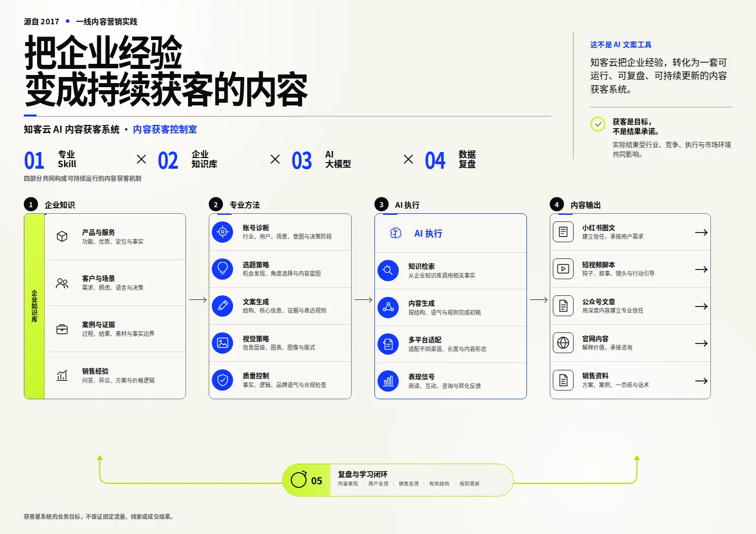
Task: Click the 选题策略 lightbulb icon
Action: tap(222, 269)
